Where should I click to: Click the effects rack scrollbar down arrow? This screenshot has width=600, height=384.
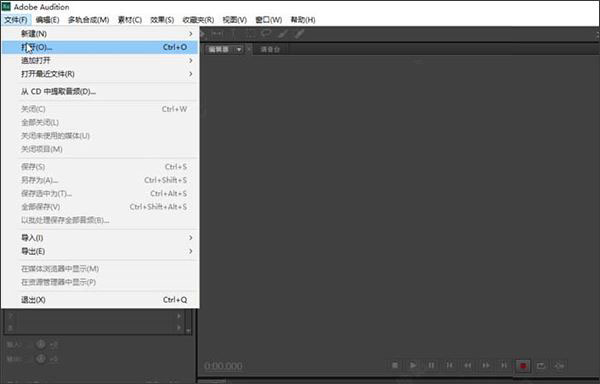(x=188, y=330)
